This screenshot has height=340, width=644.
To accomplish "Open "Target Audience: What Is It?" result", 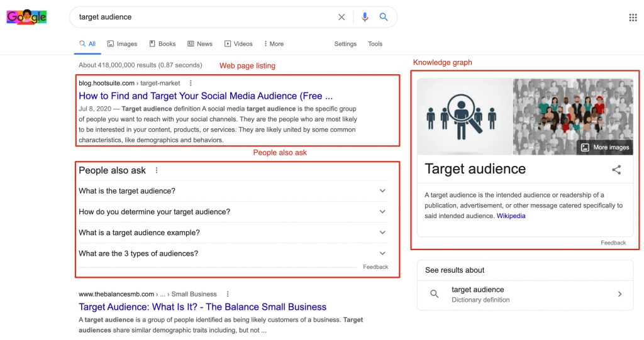I will (203, 307).
